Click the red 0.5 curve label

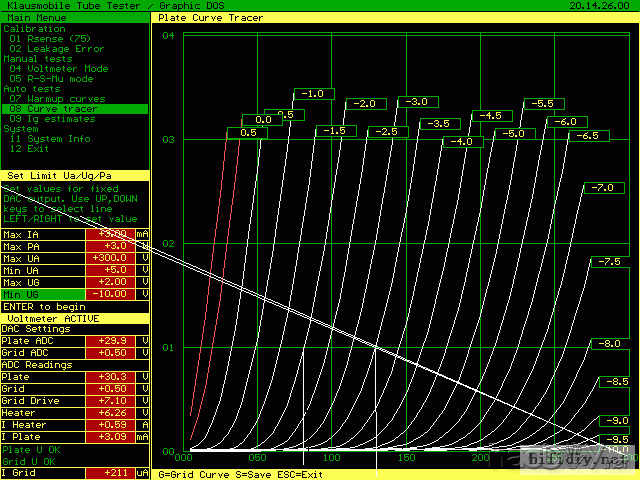point(249,132)
